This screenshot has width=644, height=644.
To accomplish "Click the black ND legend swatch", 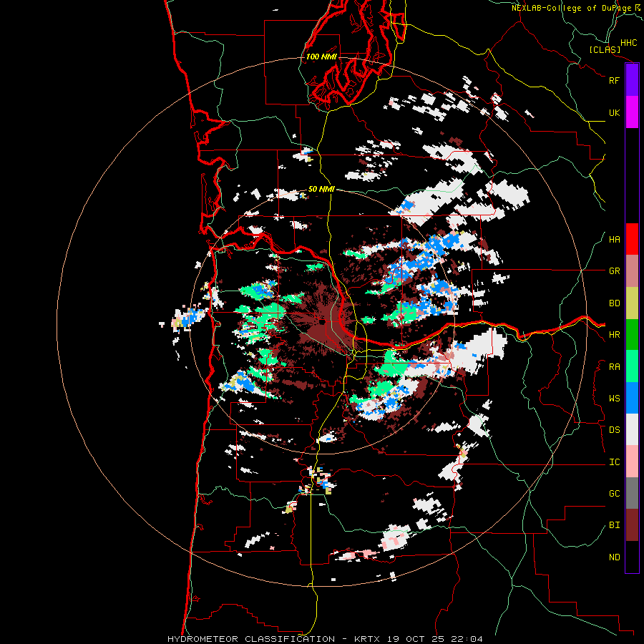I will pyautogui.click(x=632, y=557).
